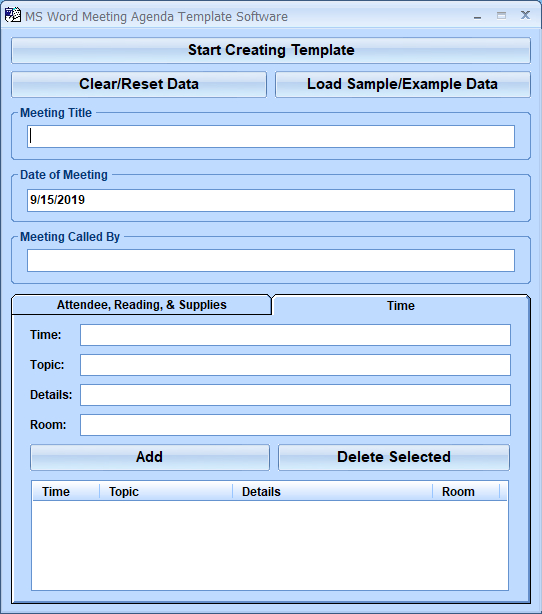Click the Delete Selected button
This screenshot has height=614, width=542.
pos(394,457)
